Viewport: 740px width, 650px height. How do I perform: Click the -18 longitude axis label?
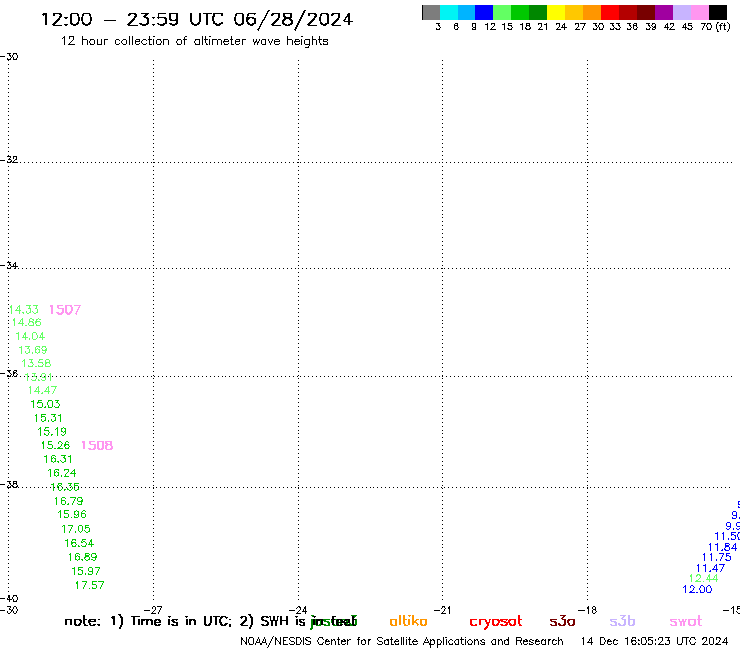(x=588, y=610)
